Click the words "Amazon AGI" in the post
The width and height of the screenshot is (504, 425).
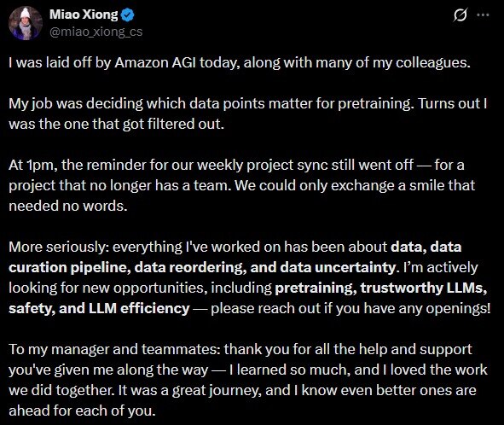155,62
